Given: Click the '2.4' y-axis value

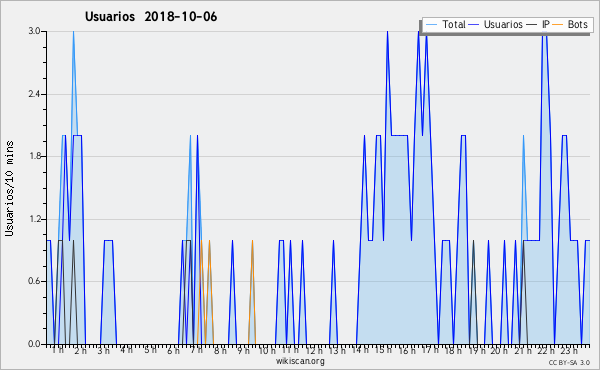Looking at the screenshot, I should [34, 94].
